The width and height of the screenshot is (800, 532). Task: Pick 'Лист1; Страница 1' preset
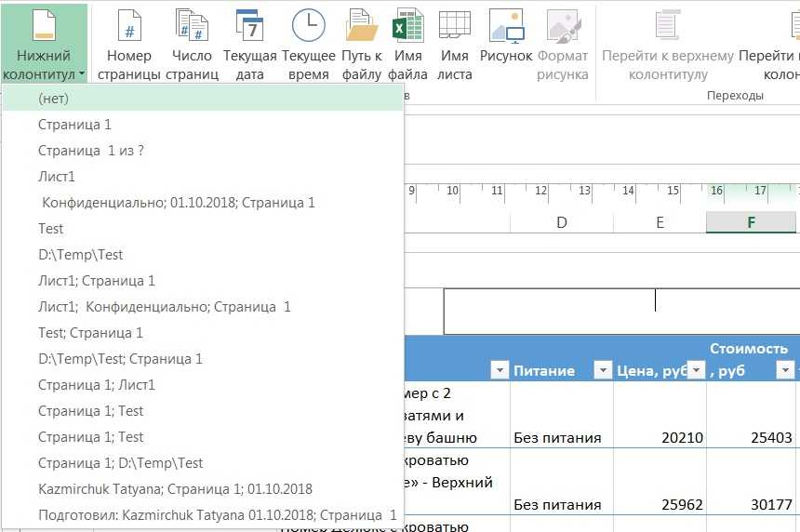pyautogui.click(x=203, y=281)
